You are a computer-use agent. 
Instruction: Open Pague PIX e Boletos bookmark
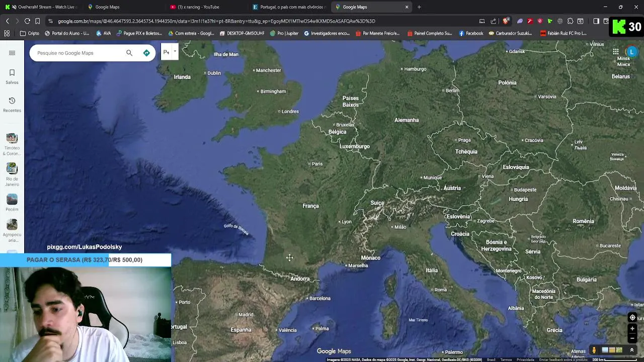pos(139,33)
